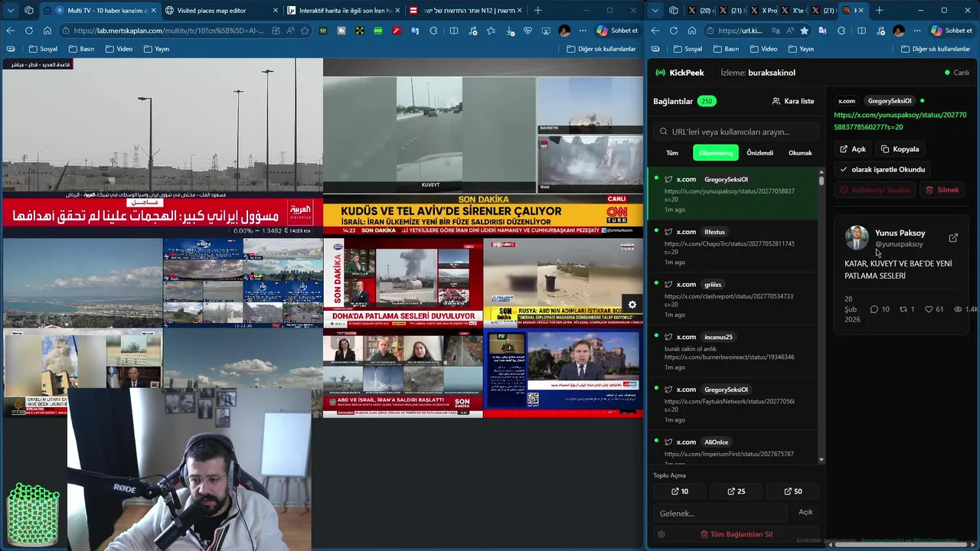The height and width of the screenshot is (551, 980).
Task: Bulk open 10 links button
Action: point(680,491)
